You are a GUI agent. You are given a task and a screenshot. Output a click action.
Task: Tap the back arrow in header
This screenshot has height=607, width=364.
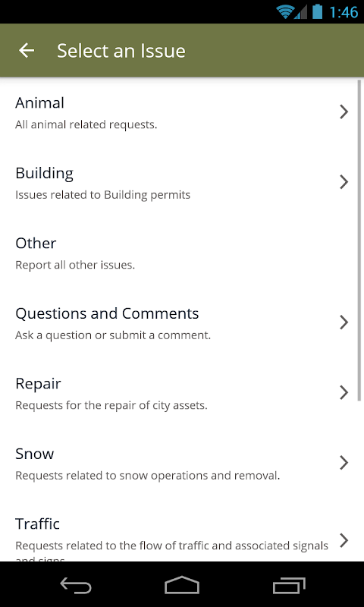tap(27, 50)
